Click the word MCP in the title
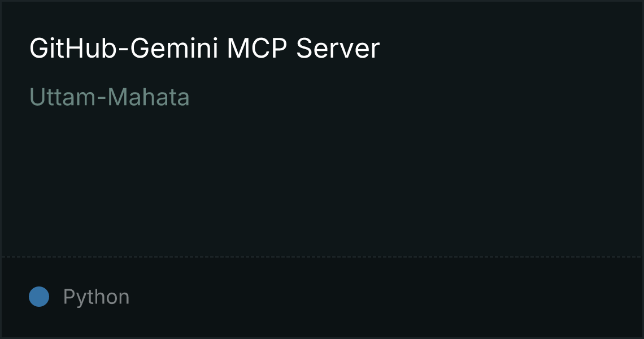Image resolution: width=644 pixels, height=339 pixels. click(x=256, y=49)
